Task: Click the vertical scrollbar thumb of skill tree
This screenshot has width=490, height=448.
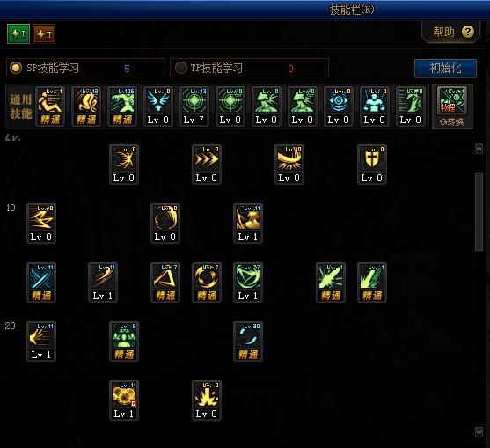Action: click(479, 211)
